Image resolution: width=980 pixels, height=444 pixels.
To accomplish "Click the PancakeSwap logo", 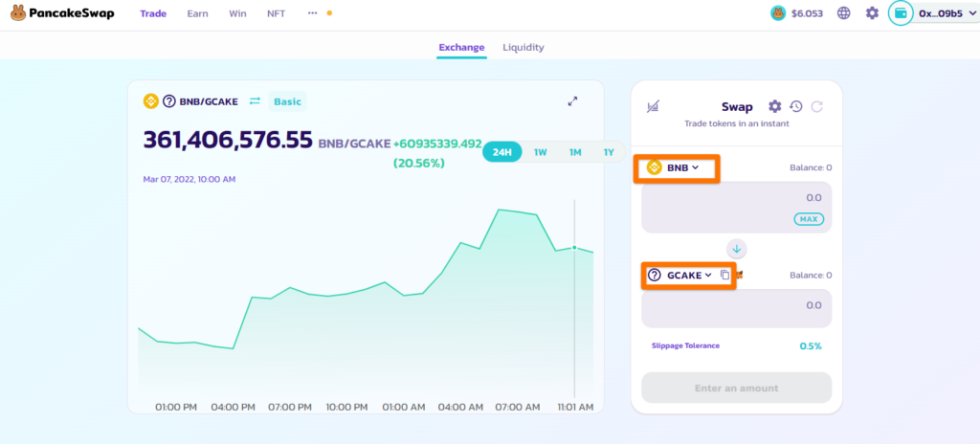I will [x=62, y=12].
